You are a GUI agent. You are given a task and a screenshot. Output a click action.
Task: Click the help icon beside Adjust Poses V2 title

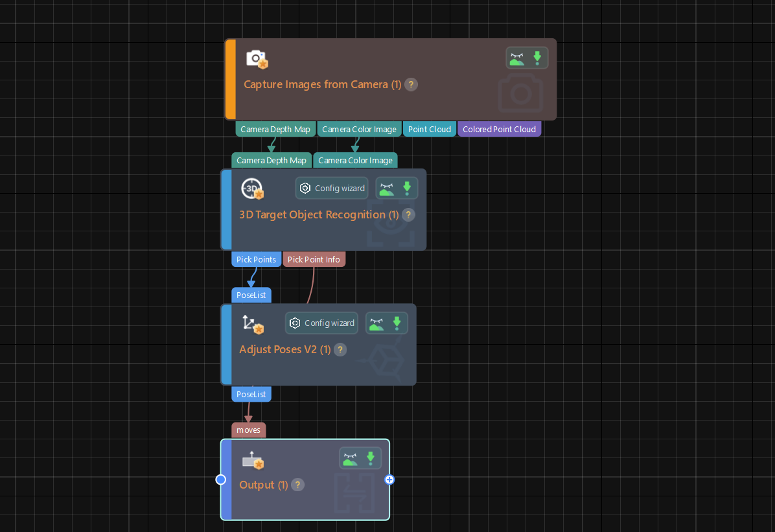(x=340, y=349)
